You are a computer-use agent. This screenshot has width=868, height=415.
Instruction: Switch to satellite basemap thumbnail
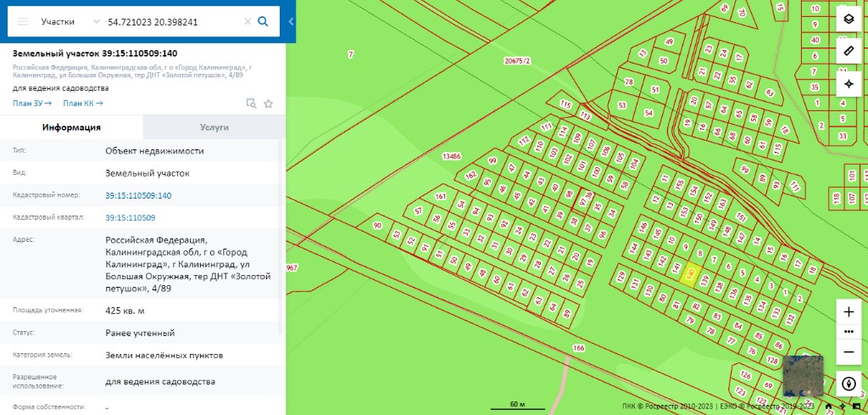tap(804, 376)
